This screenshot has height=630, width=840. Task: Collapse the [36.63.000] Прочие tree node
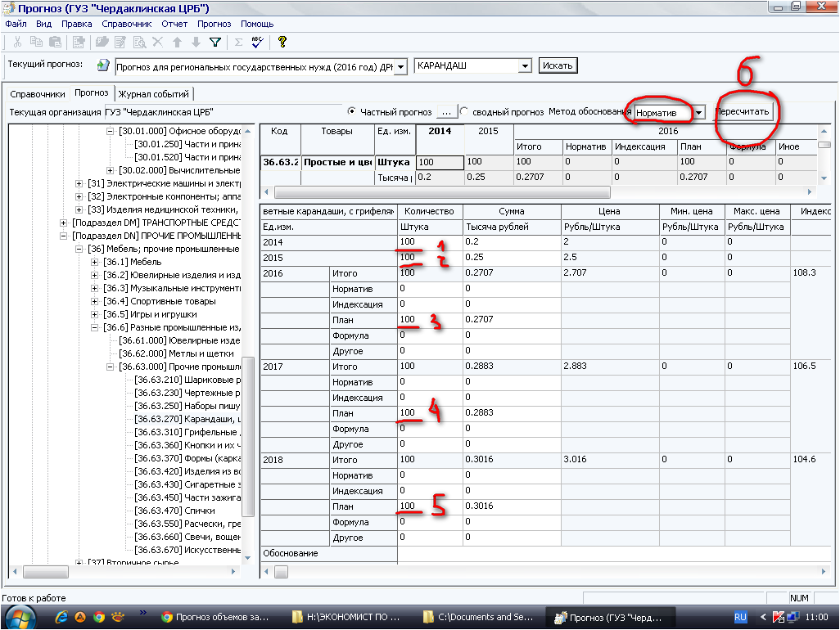[110, 367]
